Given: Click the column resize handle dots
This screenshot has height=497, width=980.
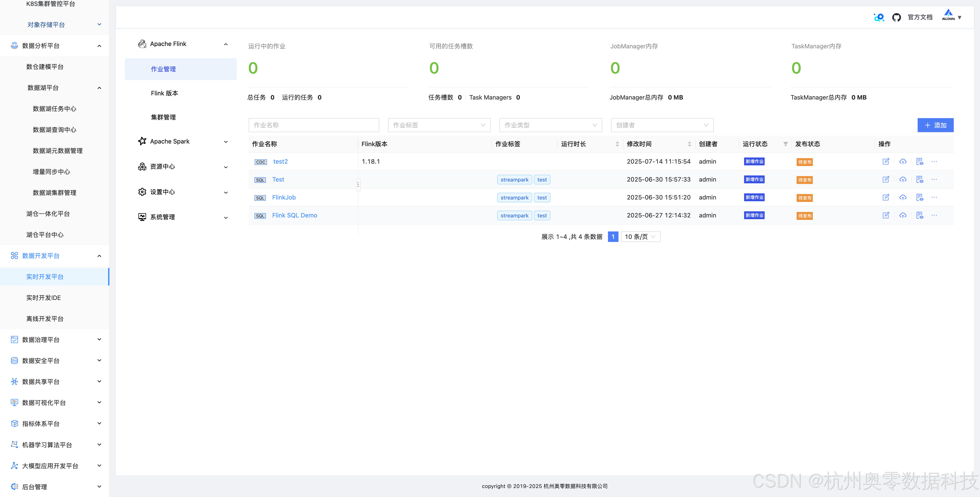Looking at the screenshot, I should 358,185.
